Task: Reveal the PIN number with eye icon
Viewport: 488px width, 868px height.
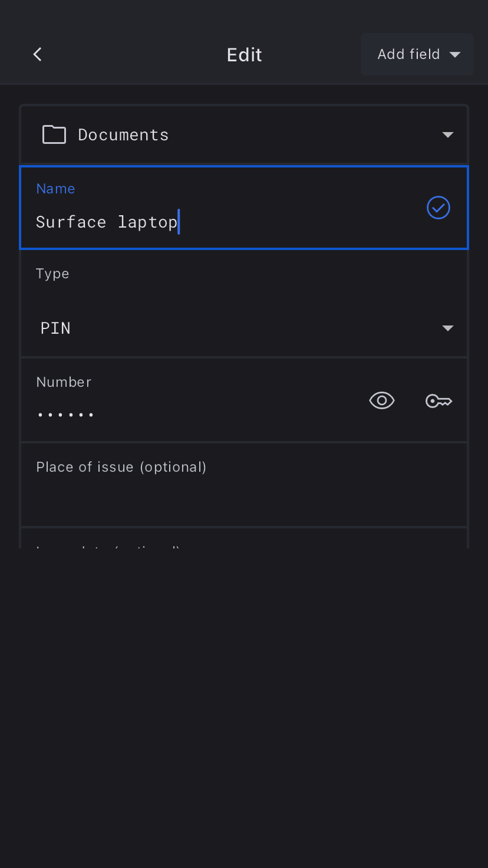Action: pyautogui.click(x=382, y=401)
